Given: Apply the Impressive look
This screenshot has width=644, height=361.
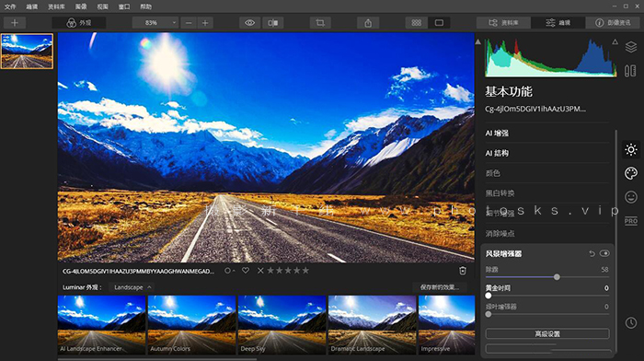Looking at the screenshot, I should tap(447, 325).
